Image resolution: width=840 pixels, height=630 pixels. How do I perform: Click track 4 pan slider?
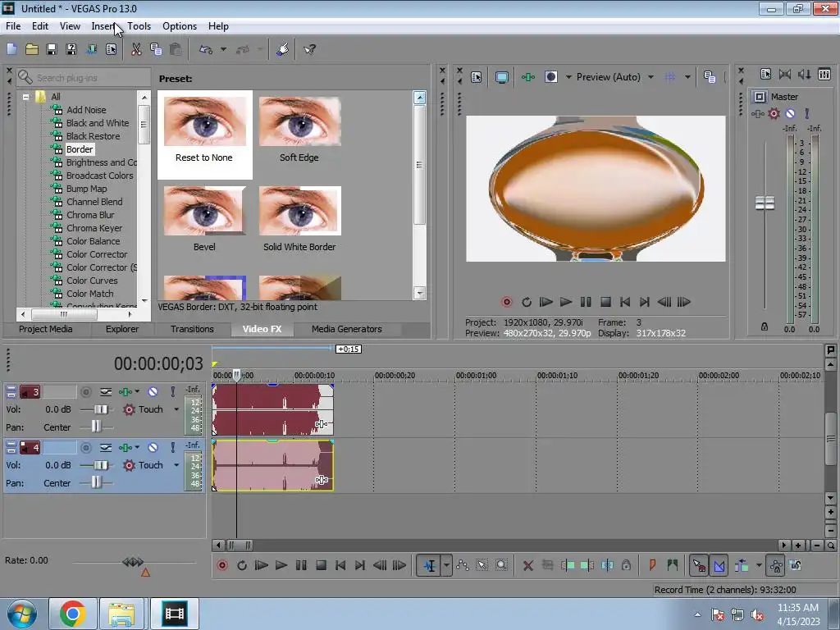[97, 482]
